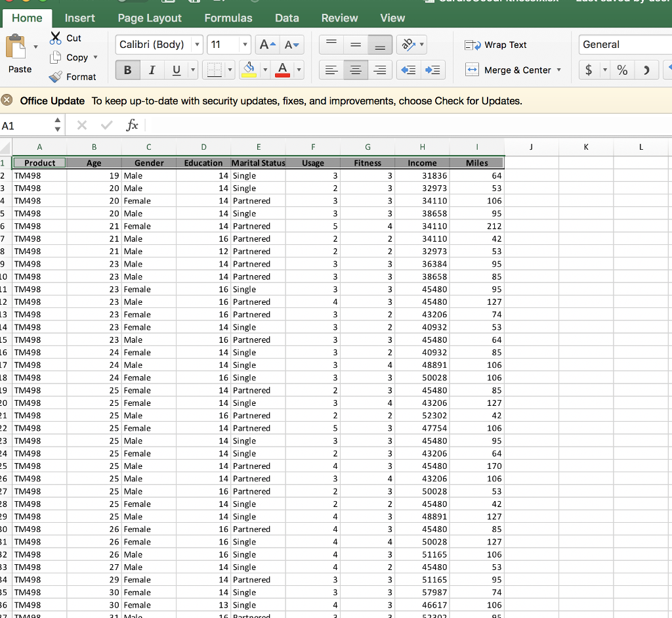Select the Product header cell

[39, 163]
